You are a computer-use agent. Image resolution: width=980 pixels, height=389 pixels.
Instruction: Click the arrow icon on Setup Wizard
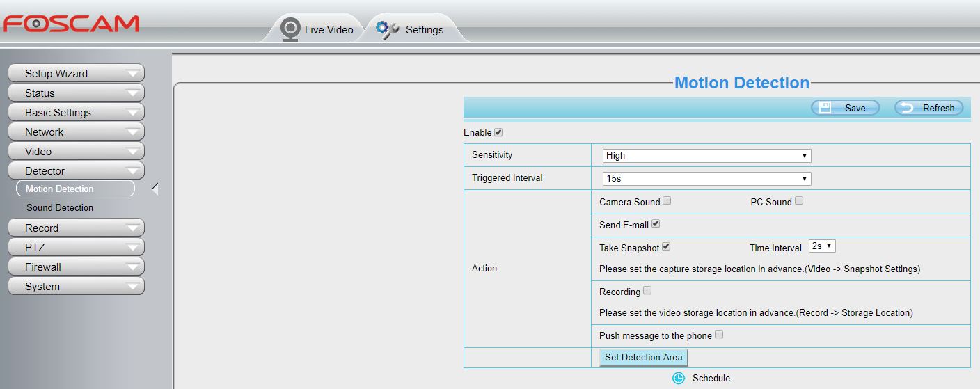pyautogui.click(x=132, y=74)
